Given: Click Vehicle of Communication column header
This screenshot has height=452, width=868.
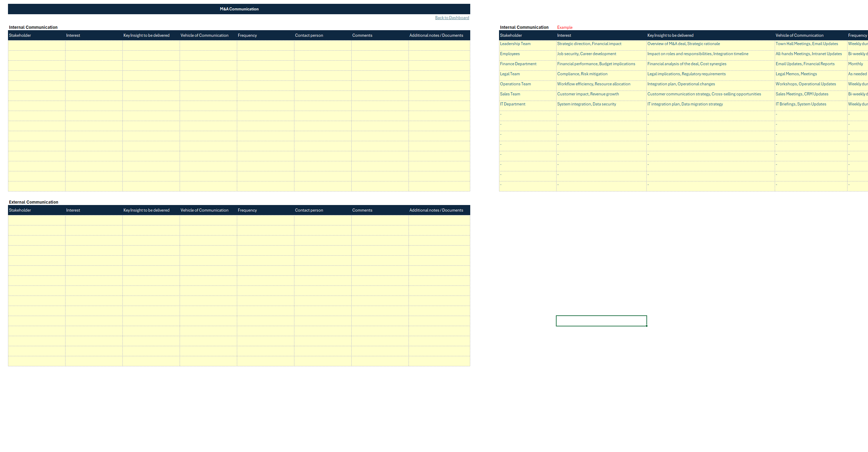Looking at the screenshot, I should 204,36.
